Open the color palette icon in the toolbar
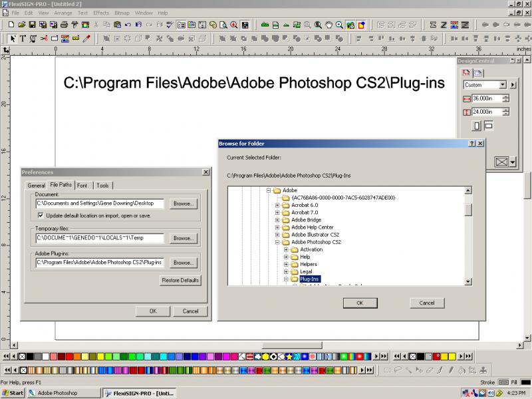The image size is (532, 399). [213, 25]
